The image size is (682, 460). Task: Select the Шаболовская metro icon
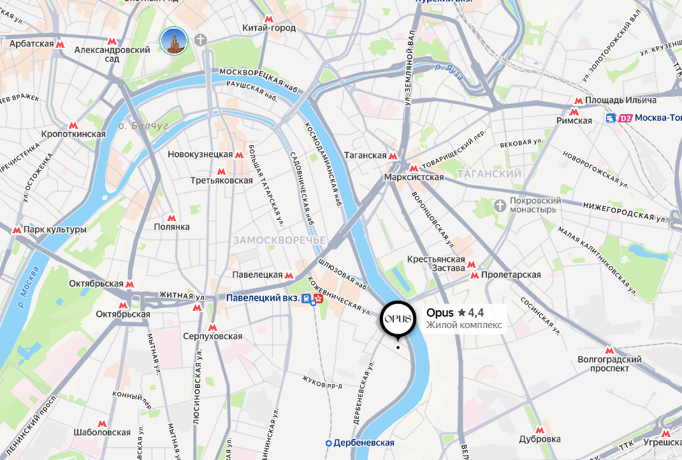102,423
